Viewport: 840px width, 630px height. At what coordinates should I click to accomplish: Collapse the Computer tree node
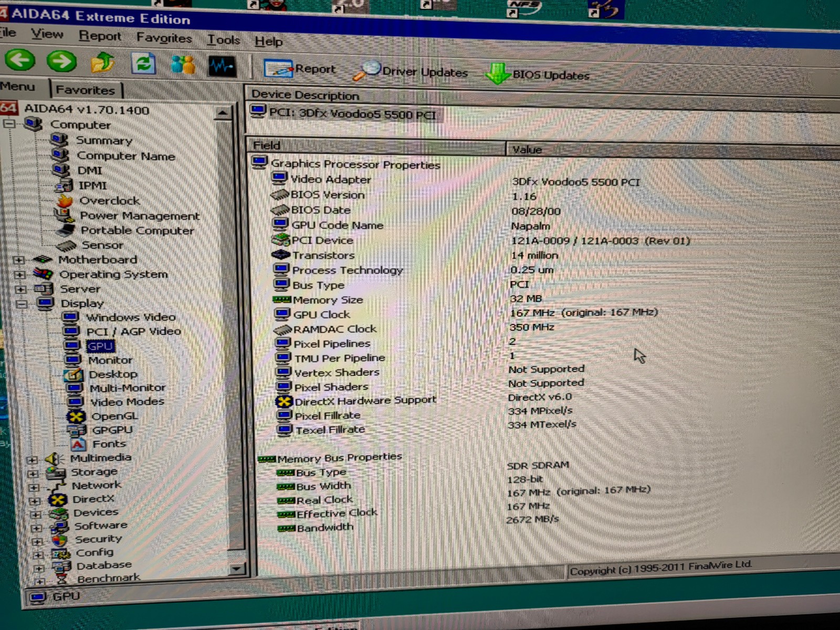click(x=9, y=124)
